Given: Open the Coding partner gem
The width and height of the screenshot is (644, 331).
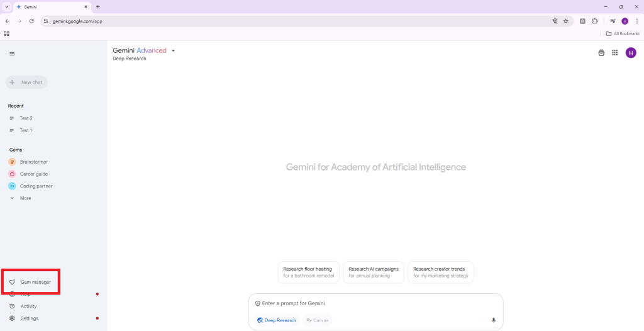Looking at the screenshot, I should point(30,186).
